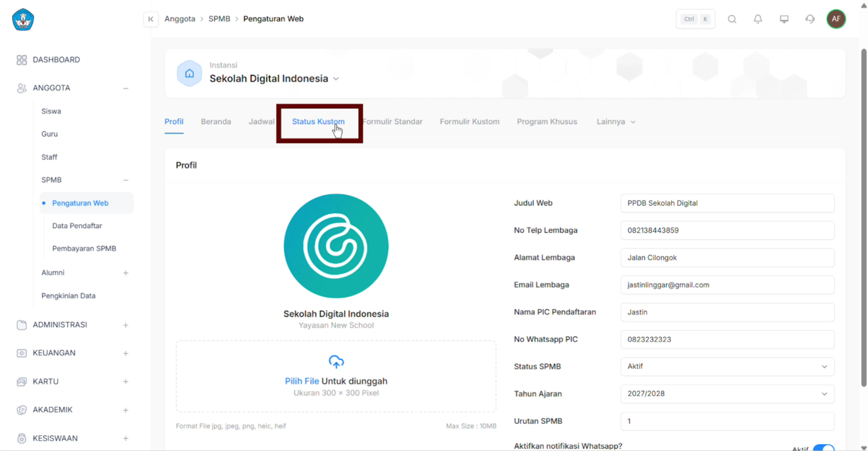Click the school crest logo
This screenshot has width=868, height=451.
(x=23, y=19)
